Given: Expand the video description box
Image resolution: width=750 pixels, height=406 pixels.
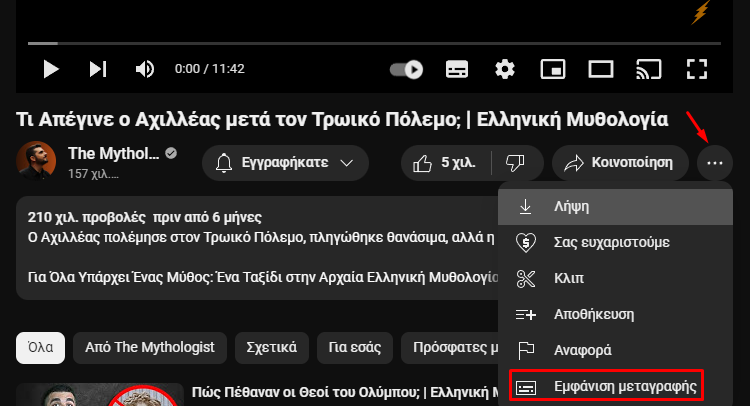Looking at the screenshot, I should coord(257,248).
